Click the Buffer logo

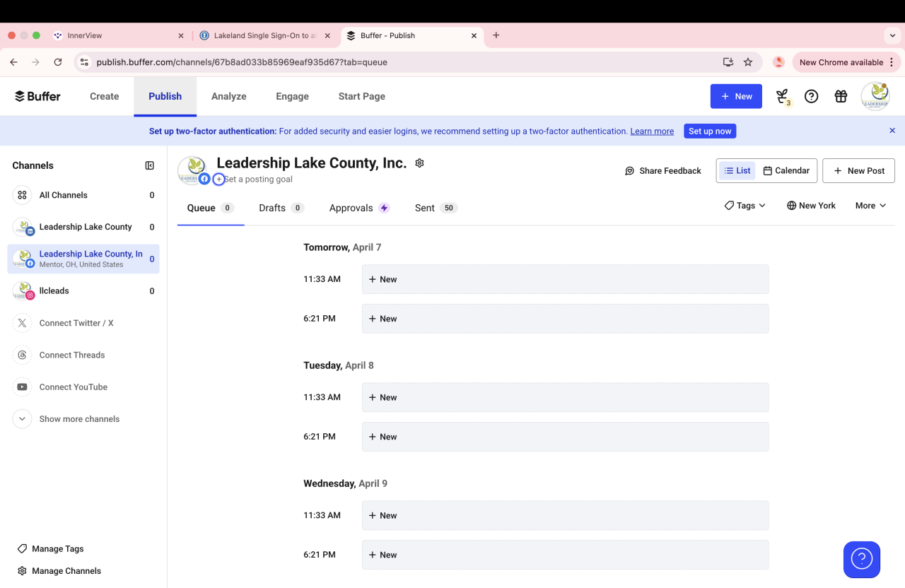(37, 96)
